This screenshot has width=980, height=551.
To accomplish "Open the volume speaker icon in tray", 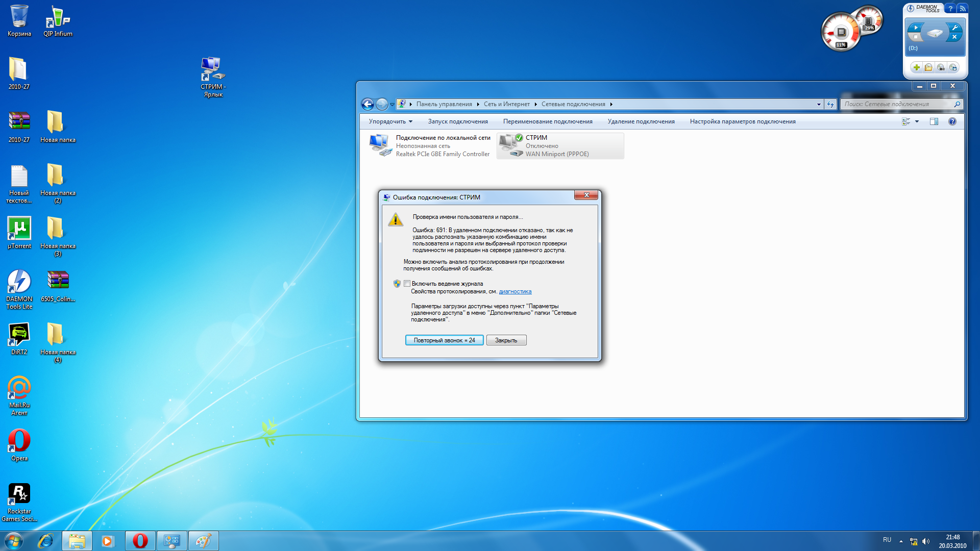I will [x=926, y=541].
